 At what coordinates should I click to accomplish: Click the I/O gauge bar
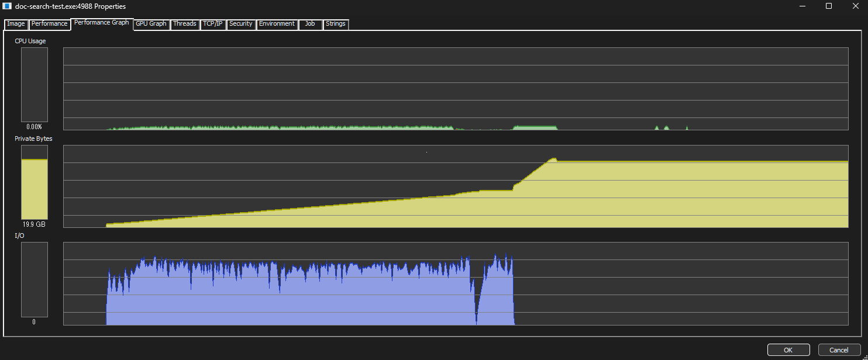tap(35, 280)
